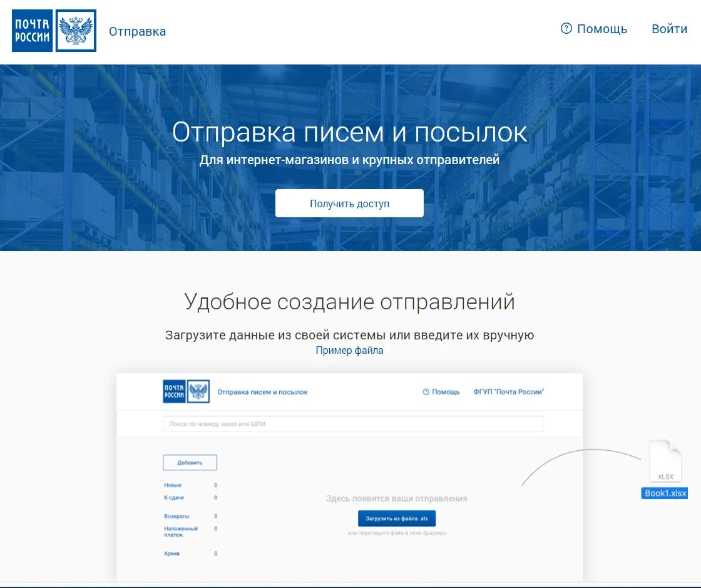Click ФГУП "Почта России" account name
The width and height of the screenshot is (701, 588).
coord(509,392)
